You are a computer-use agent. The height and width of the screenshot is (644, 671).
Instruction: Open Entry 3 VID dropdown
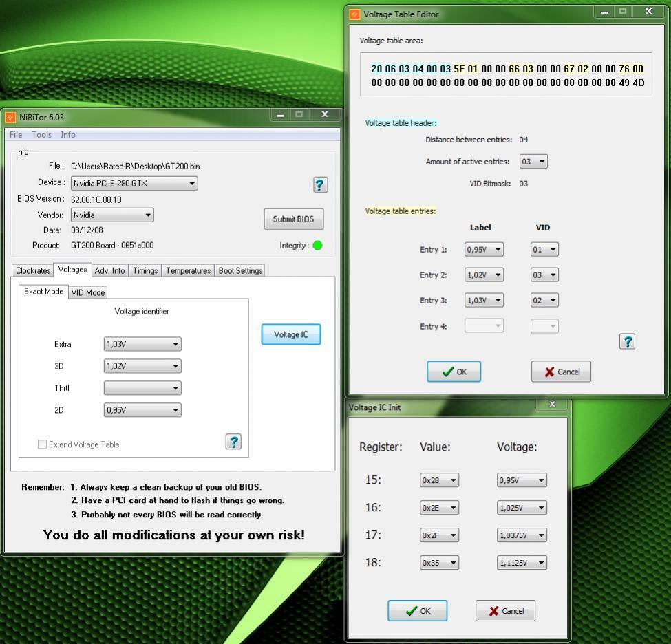coord(544,301)
